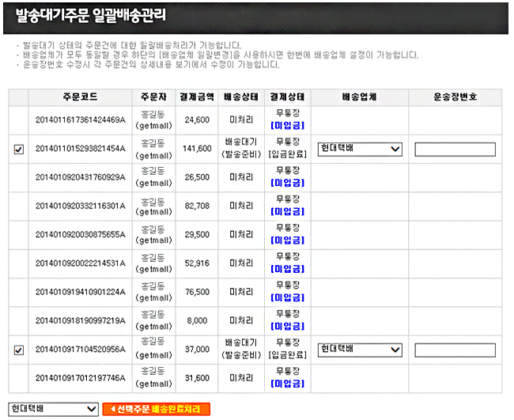Uncheck the checkbox for order 2014010917104520956A
This screenshot has height=420, width=514.
(19, 350)
